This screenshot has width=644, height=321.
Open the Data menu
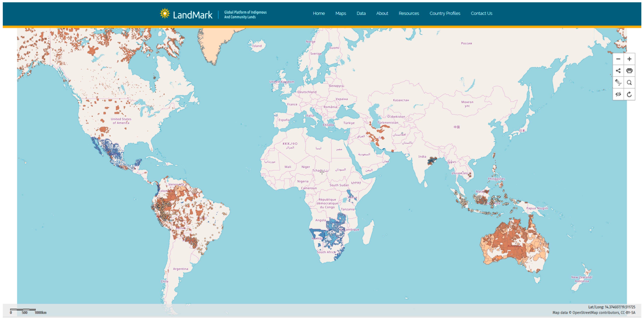click(361, 13)
